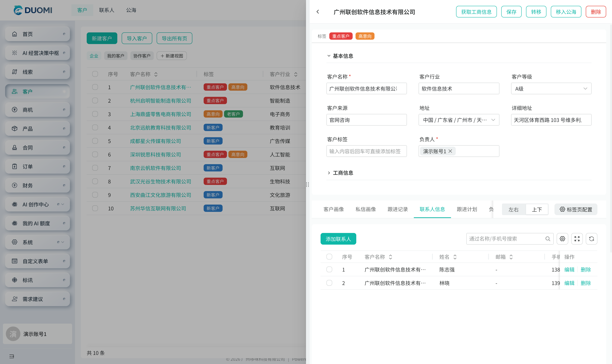The image size is (612, 364).
Task: Click the 添加联系人 button
Action: point(338,239)
